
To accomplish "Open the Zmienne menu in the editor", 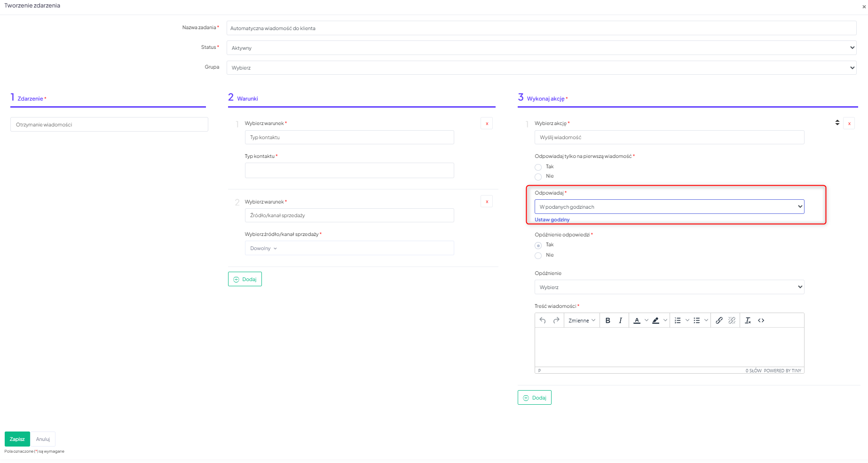I will click(582, 321).
